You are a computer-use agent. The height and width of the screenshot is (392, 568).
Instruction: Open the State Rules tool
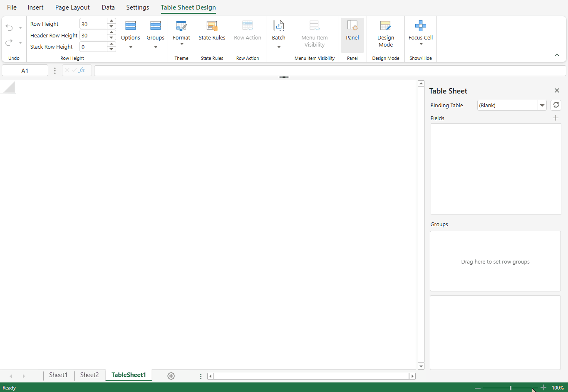coord(212,31)
